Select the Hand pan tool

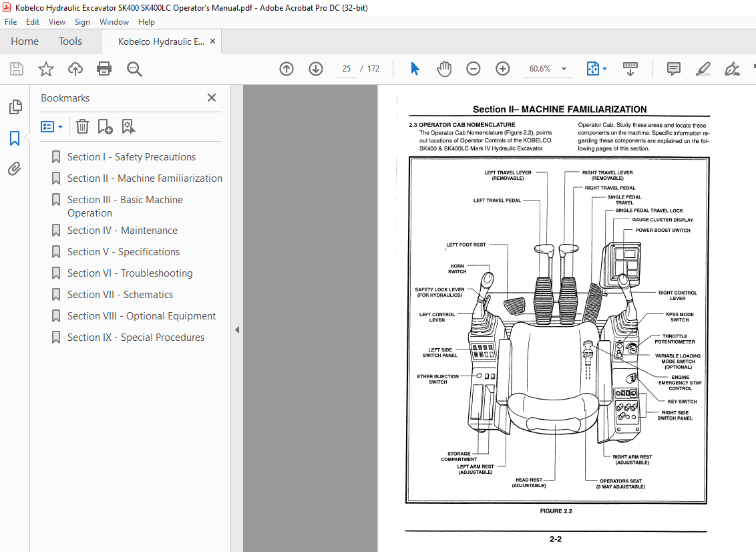(444, 69)
